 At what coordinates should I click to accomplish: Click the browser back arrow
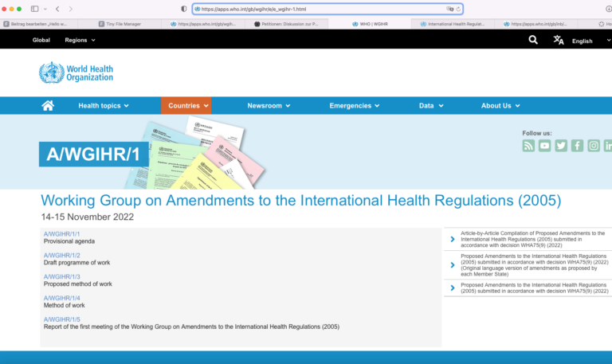(57, 9)
